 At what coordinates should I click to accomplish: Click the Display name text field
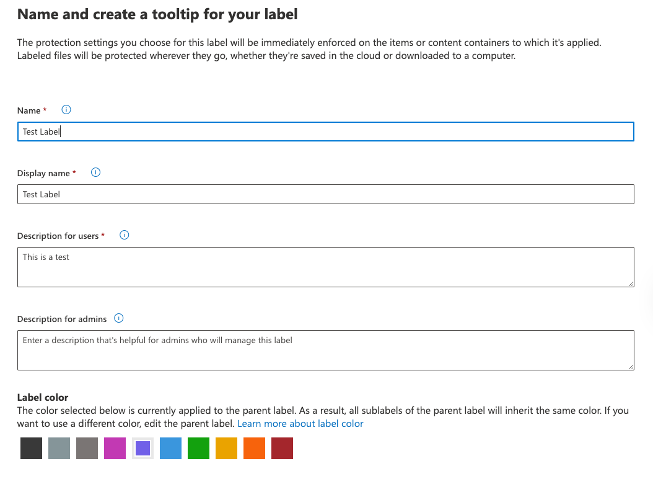coord(326,194)
